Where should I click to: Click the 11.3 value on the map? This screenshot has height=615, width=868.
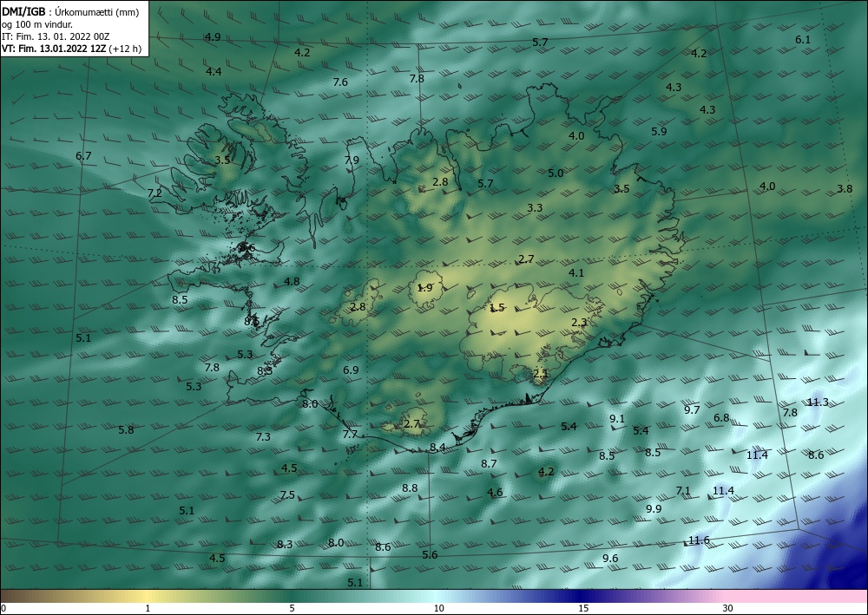pyautogui.click(x=818, y=402)
